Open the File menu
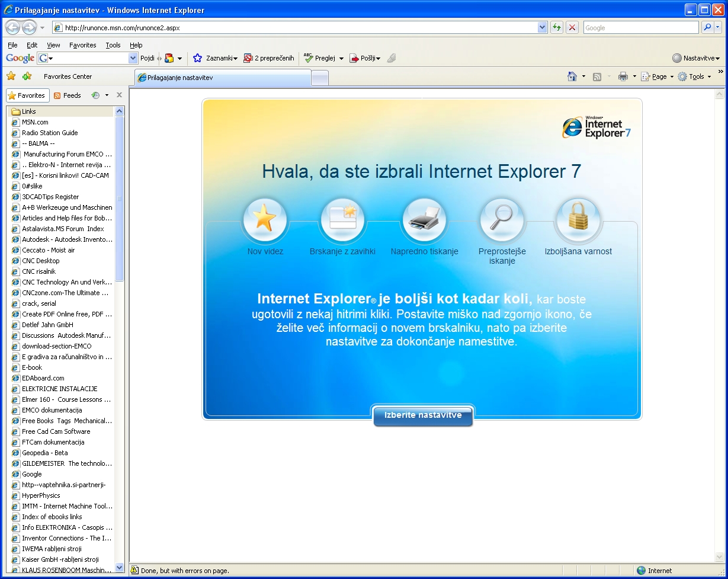Image resolution: width=728 pixels, height=579 pixels. [12, 45]
